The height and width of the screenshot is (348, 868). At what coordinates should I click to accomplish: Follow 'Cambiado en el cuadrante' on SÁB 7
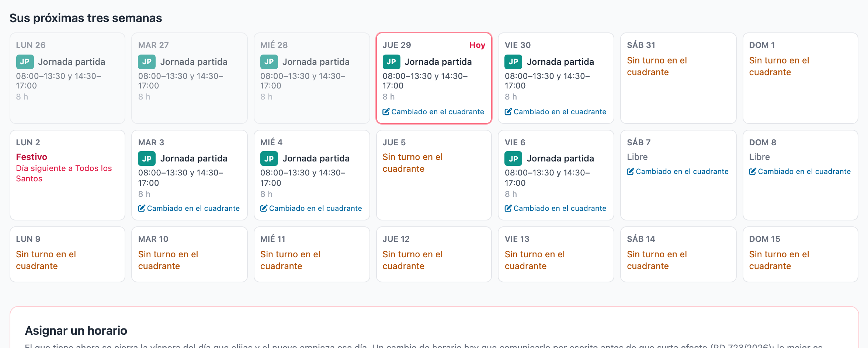pos(678,171)
